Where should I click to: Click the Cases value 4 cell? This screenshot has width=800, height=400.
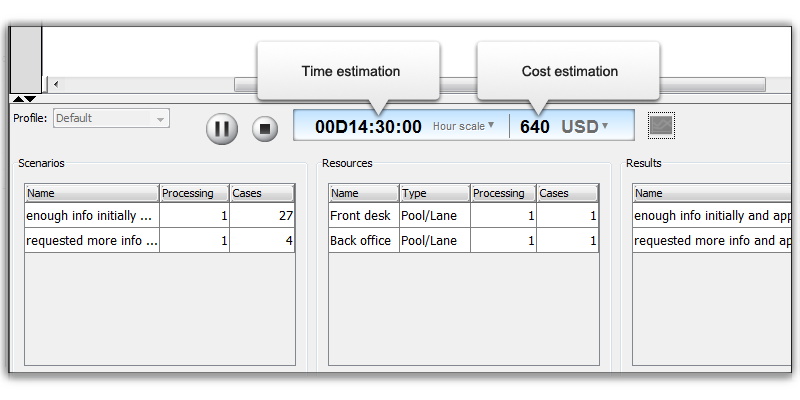pos(262,240)
